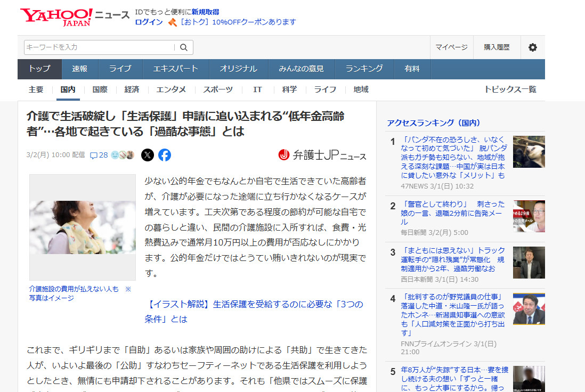
Task: Share article on Facebook
Action: (x=165, y=155)
